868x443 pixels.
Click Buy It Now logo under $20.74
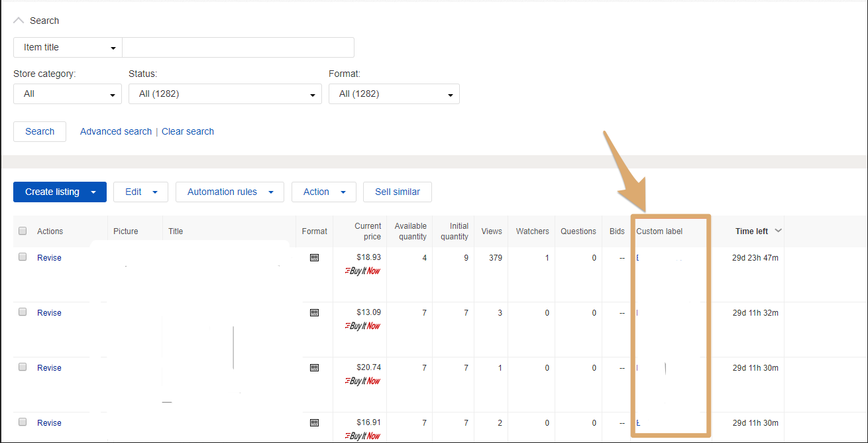(362, 381)
